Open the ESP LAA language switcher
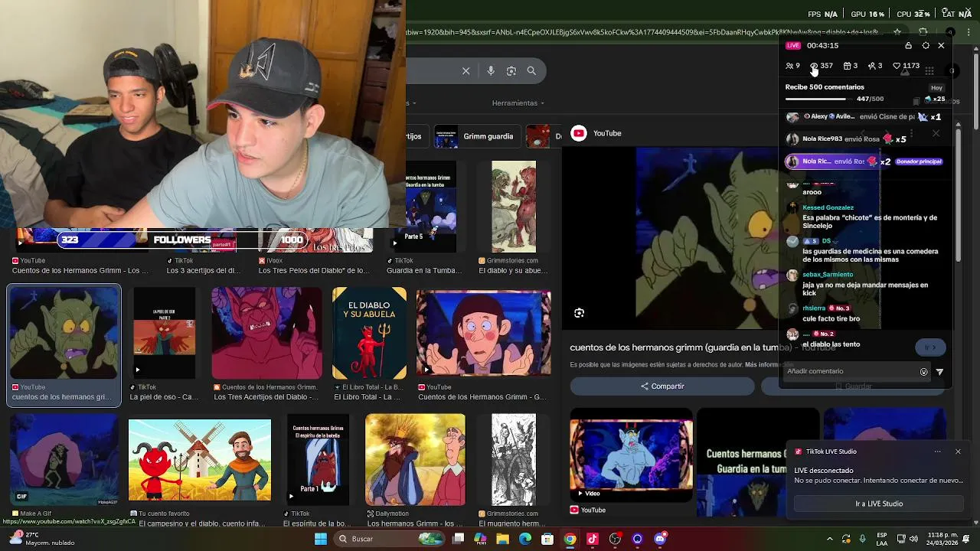The width and height of the screenshot is (980, 551). coord(882,539)
